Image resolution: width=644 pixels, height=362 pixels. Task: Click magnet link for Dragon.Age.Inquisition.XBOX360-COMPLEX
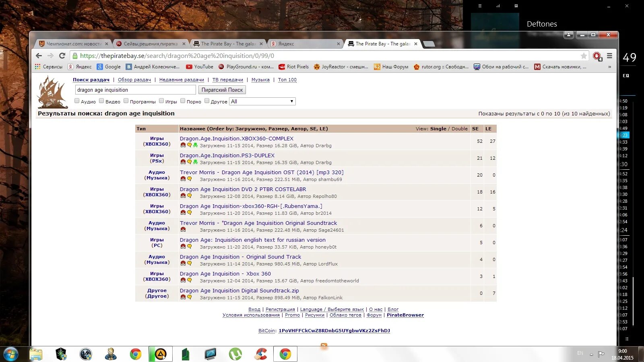[x=183, y=145]
